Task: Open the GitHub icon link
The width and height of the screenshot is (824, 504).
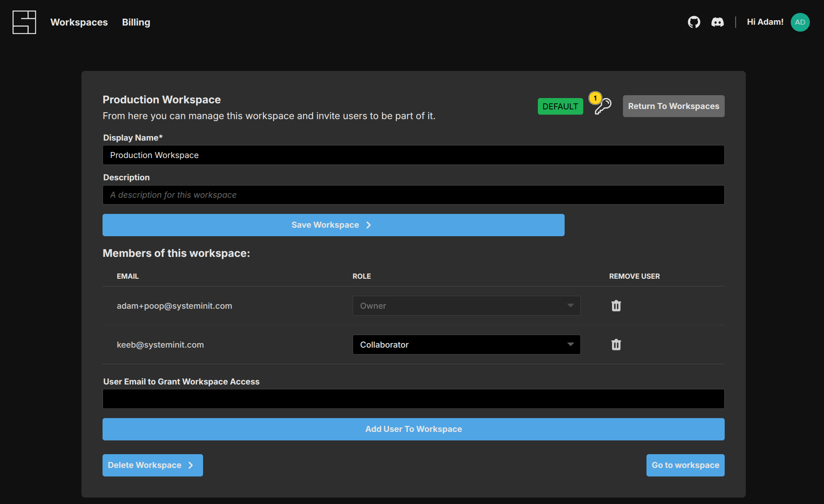Action: 694,22
